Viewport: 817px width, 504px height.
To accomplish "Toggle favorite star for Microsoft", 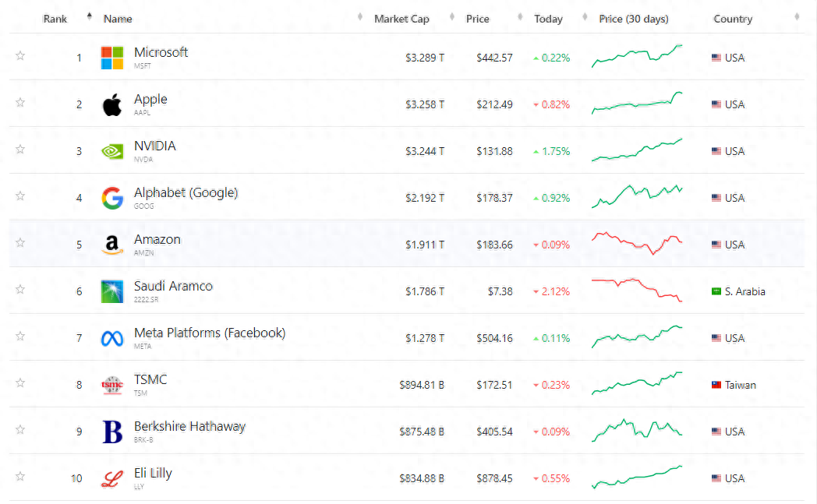I will (20, 56).
